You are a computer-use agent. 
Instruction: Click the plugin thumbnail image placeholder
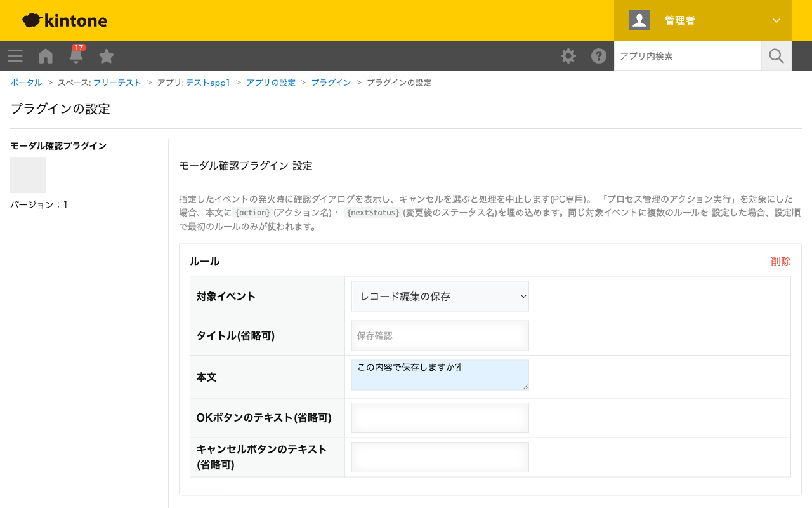pyautogui.click(x=28, y=175)
